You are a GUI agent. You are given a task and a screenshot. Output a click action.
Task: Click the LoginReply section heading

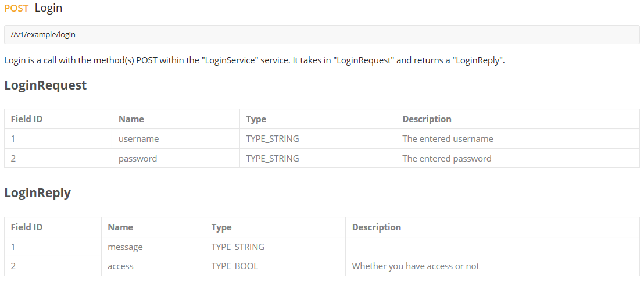click(37, 193)
